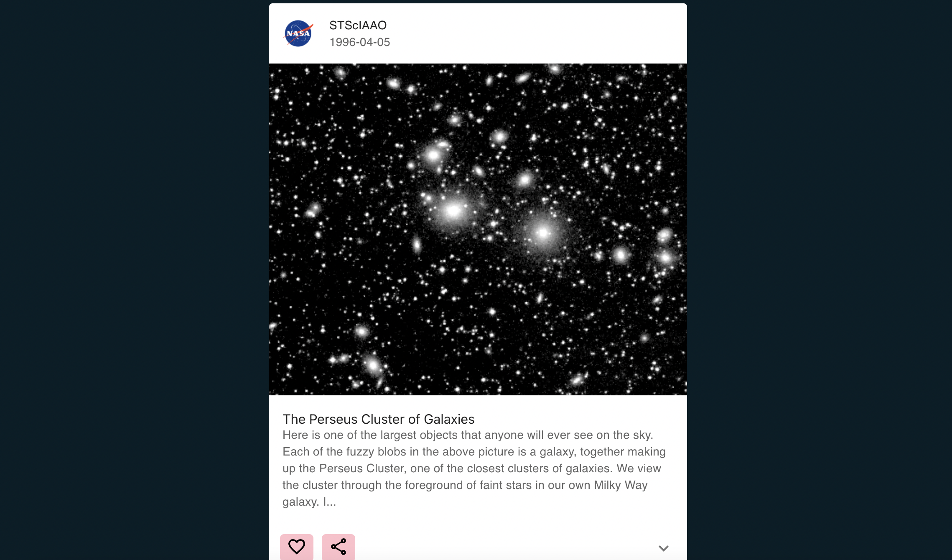
Task: Tap the heart to favorite this astronomy picture
Action: pos(297,547)
